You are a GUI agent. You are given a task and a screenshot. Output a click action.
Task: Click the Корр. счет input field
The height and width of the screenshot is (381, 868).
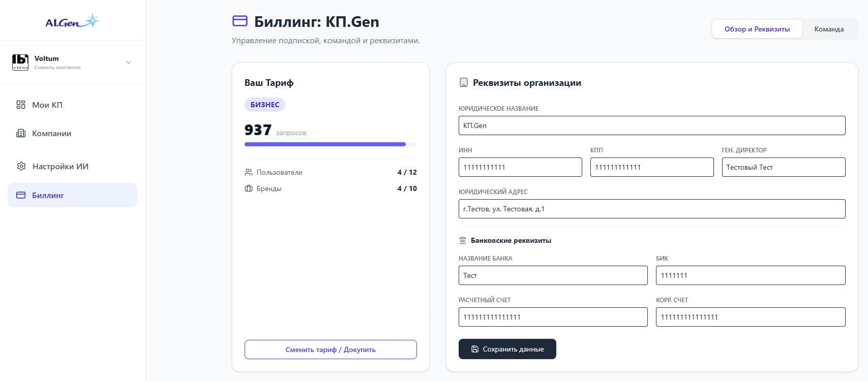point(751,317)
